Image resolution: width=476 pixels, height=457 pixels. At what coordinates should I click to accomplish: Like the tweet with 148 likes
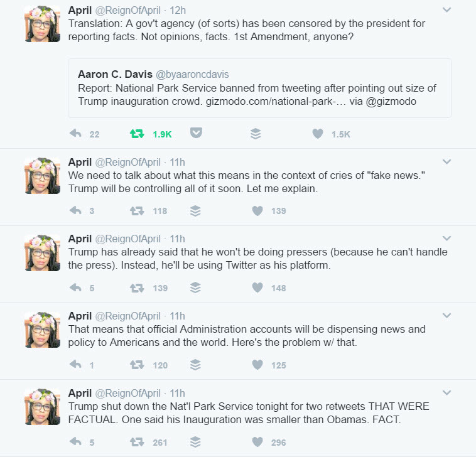(257, 288)
